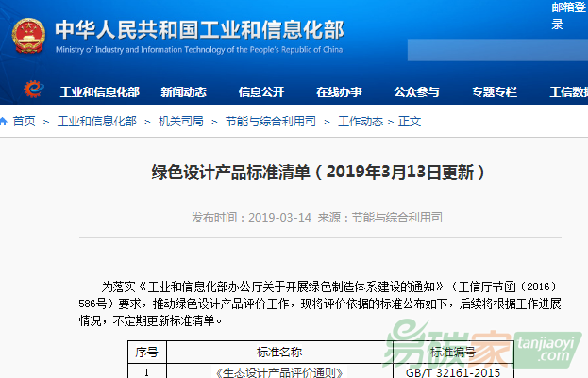The image size is (588, 378).
Task: Click table header 标准名称
Action: coord(279,352)
